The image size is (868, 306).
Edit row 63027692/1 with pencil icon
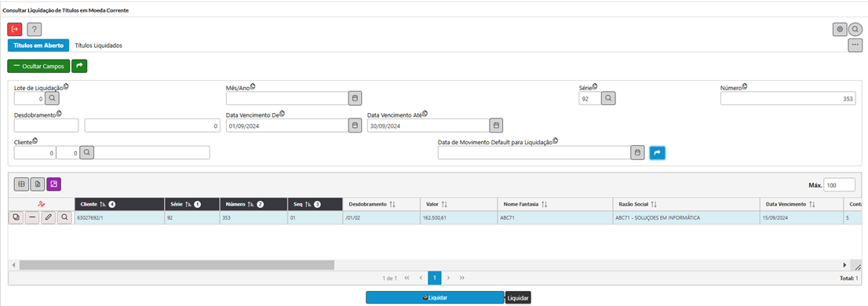coord(49,218)
